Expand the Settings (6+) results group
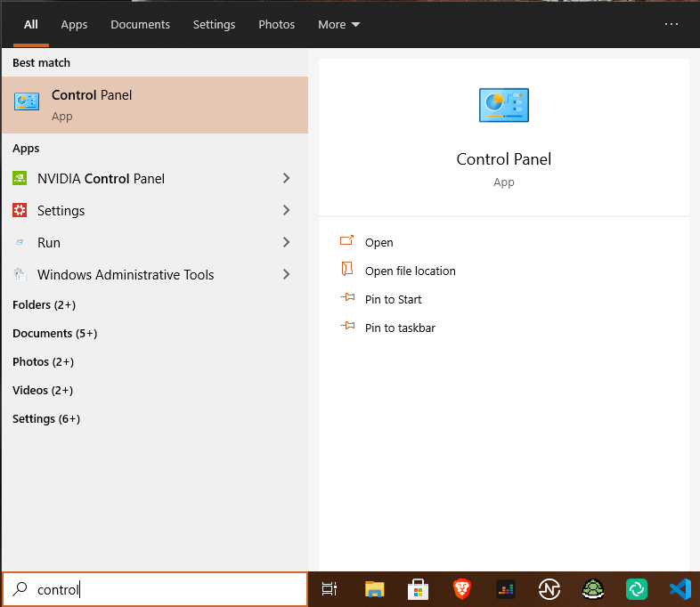 [46, 419]
